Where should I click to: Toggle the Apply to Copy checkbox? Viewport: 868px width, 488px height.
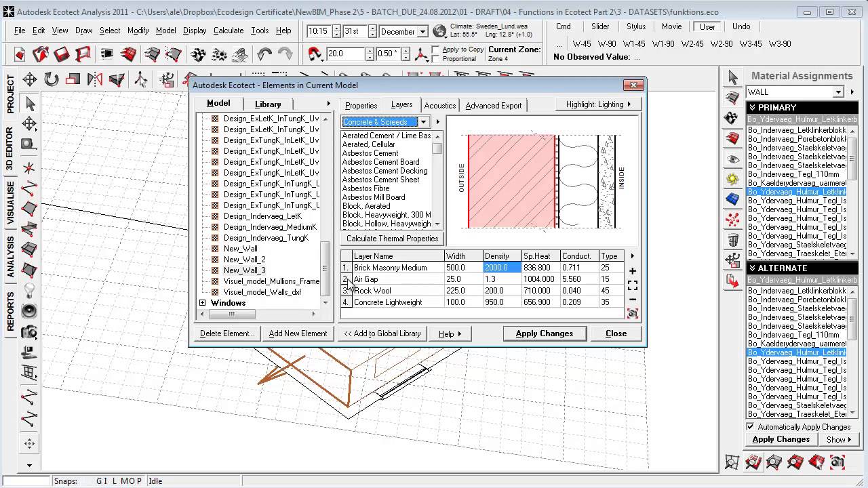pyautogui.click(x=436, y=49)
